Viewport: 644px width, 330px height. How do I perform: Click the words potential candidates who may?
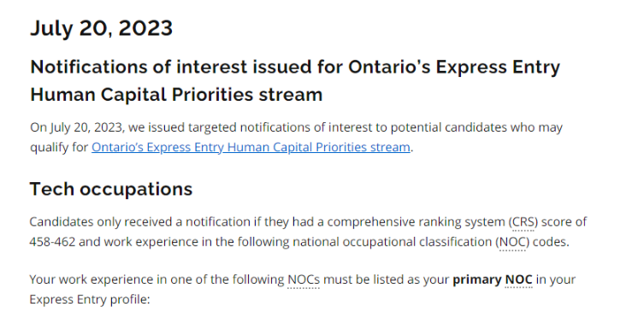coord(476,127)
